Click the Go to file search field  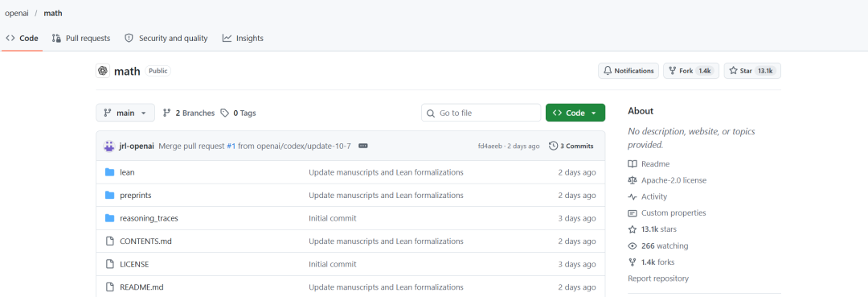pos(481,113)
